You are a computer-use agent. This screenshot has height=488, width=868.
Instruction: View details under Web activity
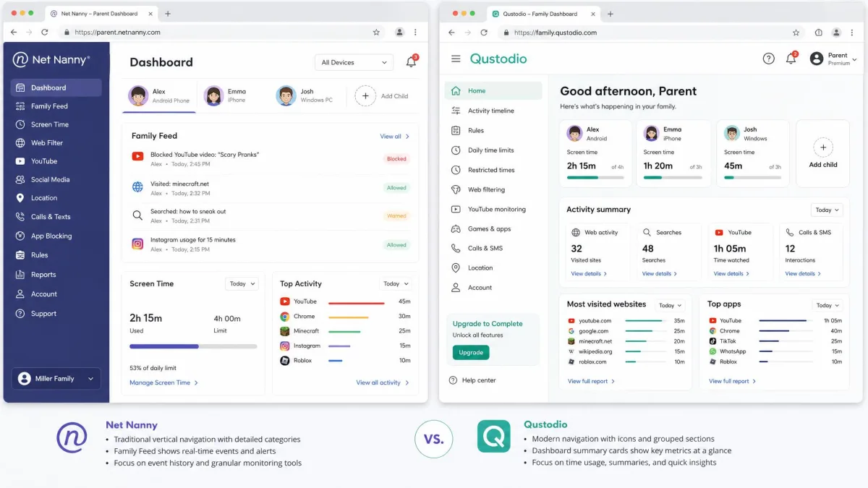(589, 274)
